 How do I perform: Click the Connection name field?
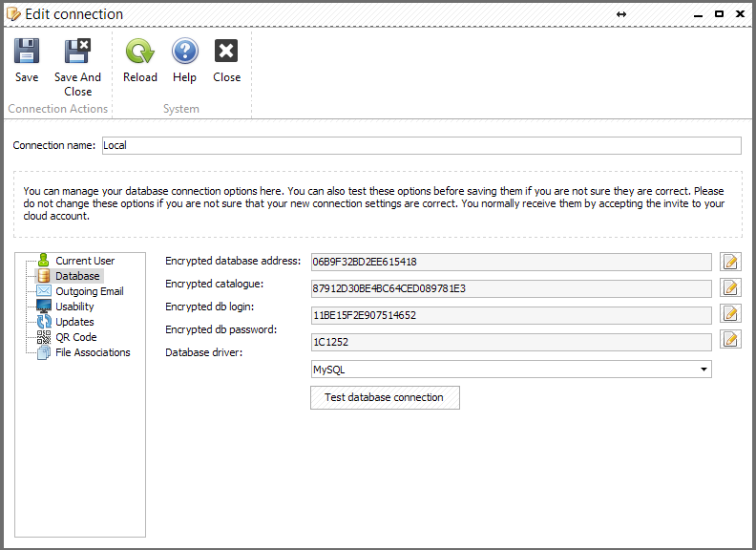(x=421, y=146)
